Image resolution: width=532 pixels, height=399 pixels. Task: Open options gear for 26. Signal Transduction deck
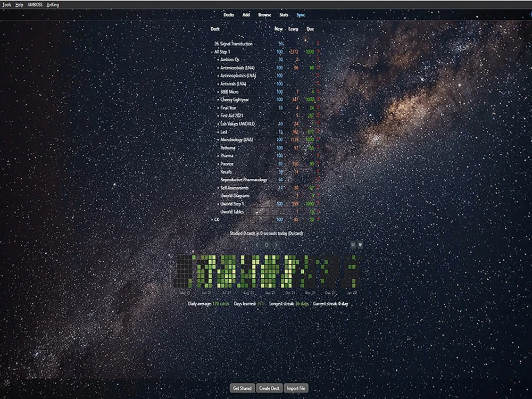pyautogui.click(x=318, y=44)
